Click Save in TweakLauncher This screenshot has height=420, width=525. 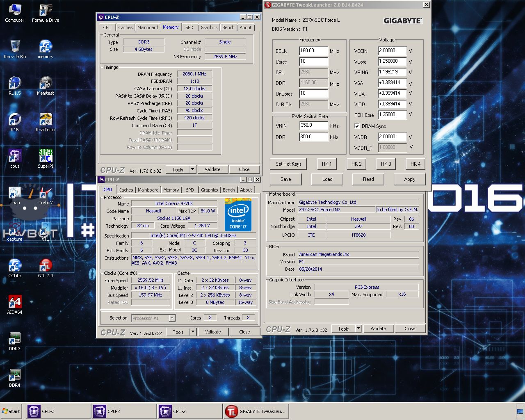point(286,179)
